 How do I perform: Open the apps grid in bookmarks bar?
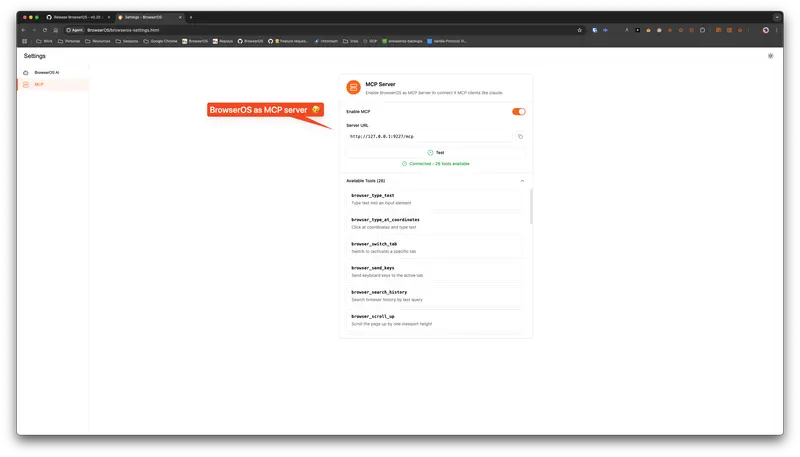click(24, 41)
